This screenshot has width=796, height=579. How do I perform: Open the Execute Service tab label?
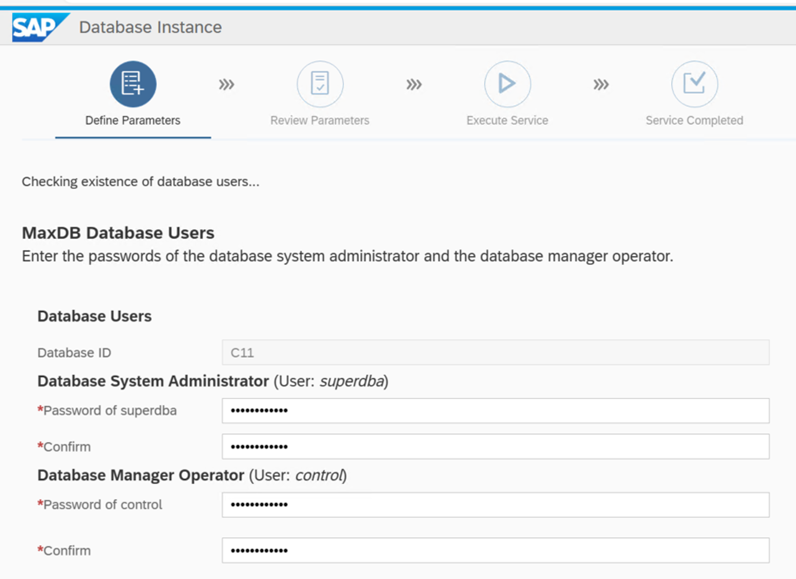[x=507, y=121]
